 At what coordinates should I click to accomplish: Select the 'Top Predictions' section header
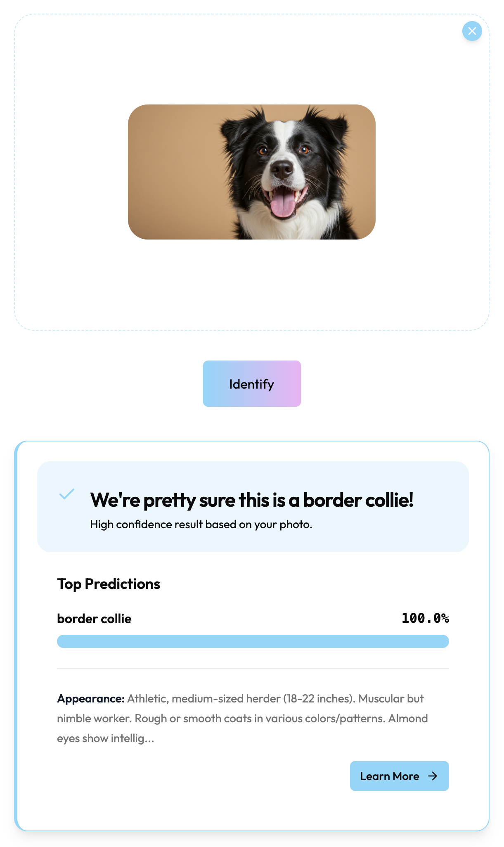click(x=109, y=584)
